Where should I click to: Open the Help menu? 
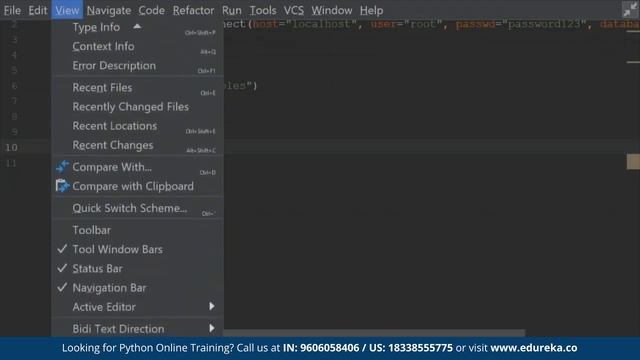[371, 10]
